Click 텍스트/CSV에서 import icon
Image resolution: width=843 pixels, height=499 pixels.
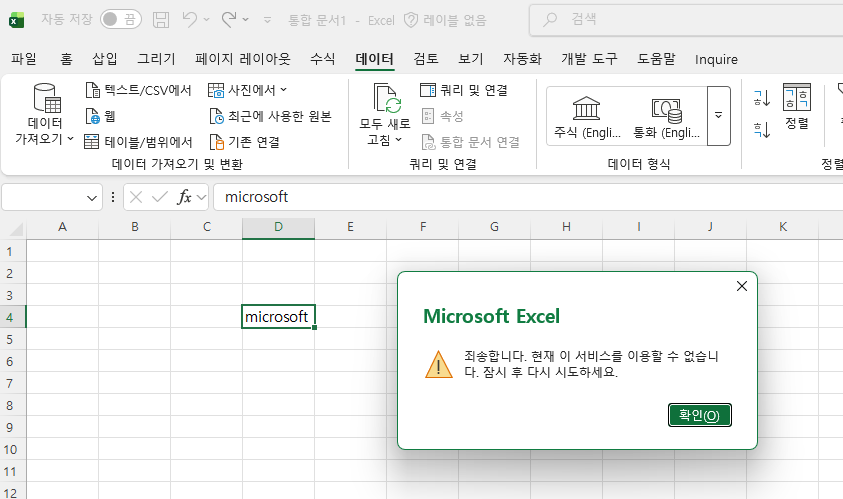click(x=92, y=90)
